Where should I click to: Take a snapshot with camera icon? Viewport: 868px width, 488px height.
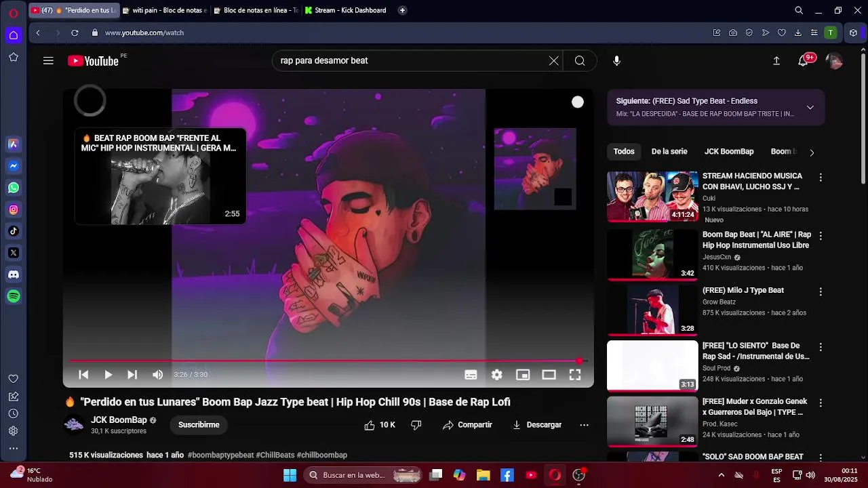pyautogui.click(x=733, y=33)
